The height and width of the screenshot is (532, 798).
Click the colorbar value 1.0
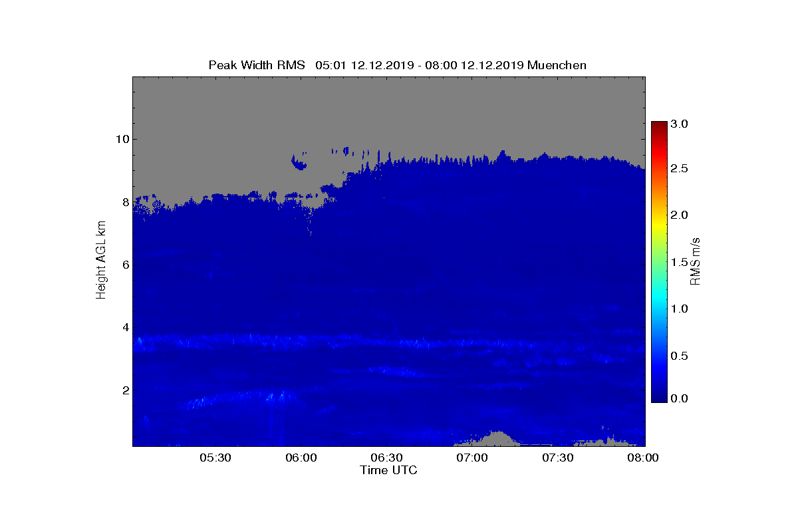click(679, 309)
